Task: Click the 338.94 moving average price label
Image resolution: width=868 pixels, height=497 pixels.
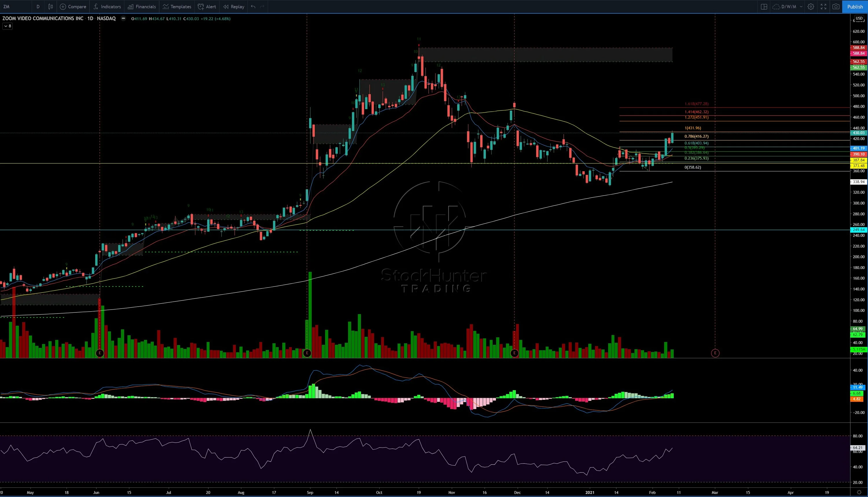Action: (x=858, y=182)
